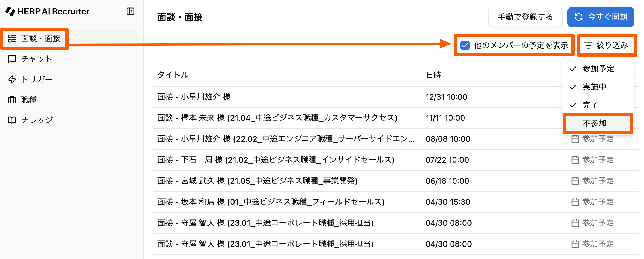Image resolution: width=644 pixels, height=259 pixels.
Task: Click the トリガー lightning bolt icon
Action: pyautogui.click(x=12, y=80)
